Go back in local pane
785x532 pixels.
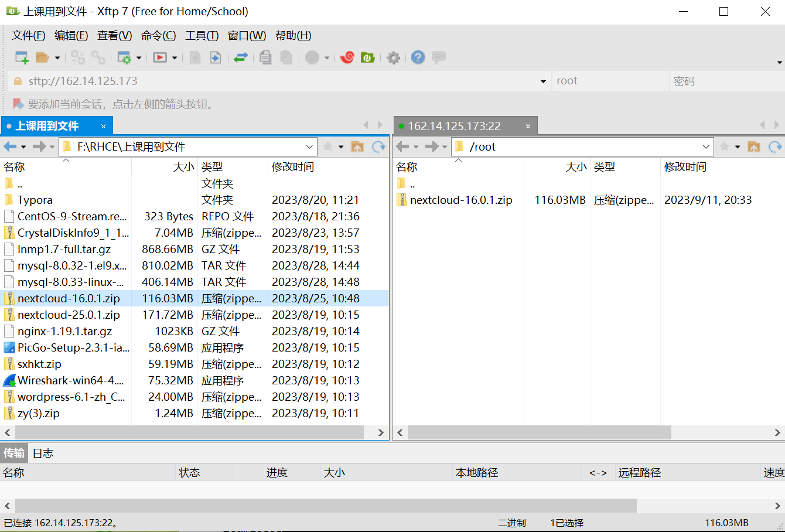tap(10, 146)
